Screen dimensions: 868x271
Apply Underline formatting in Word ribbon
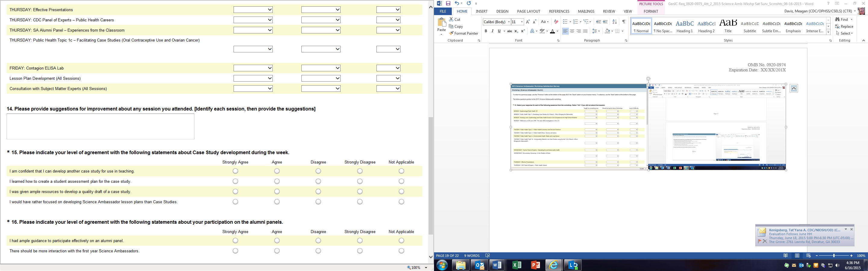(499, 31)
